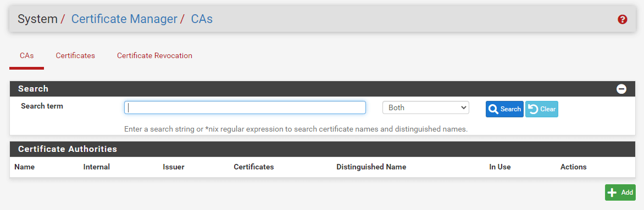Click the Name column header
Image resolution: width=644 pixels, height=210 pixels.
pyautogui.click(x=24, y=167)
